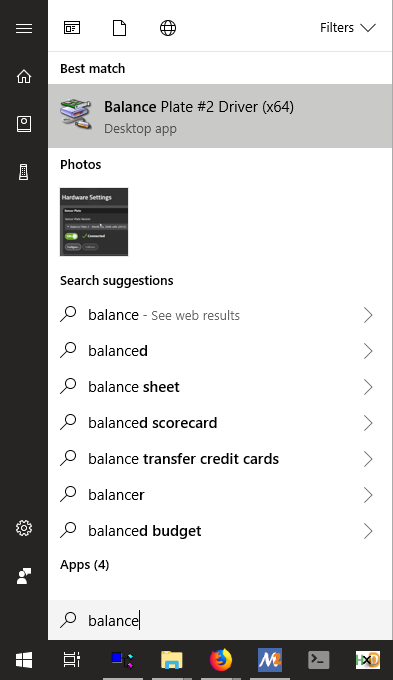The width and height of the screenshot is (393, 680).
Task: Open Hardware Settings photo thumbnail
Action: [94, 222]
